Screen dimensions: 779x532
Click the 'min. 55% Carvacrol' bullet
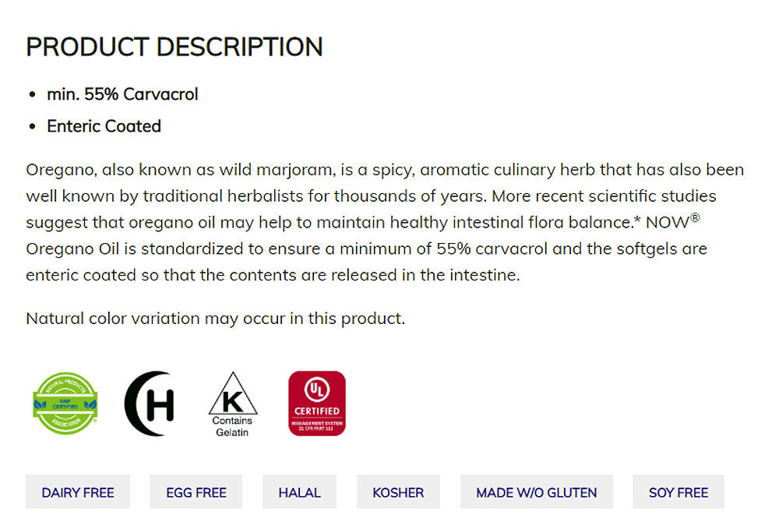122,94
